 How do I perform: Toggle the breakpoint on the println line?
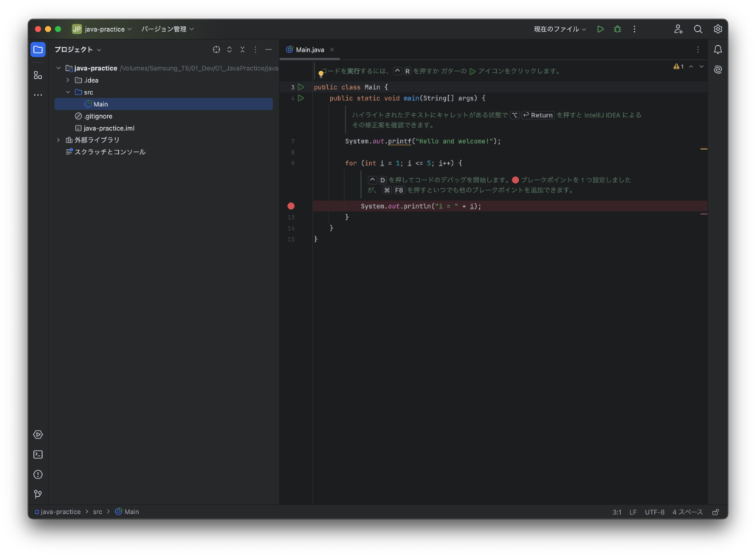tap(291, 205)
